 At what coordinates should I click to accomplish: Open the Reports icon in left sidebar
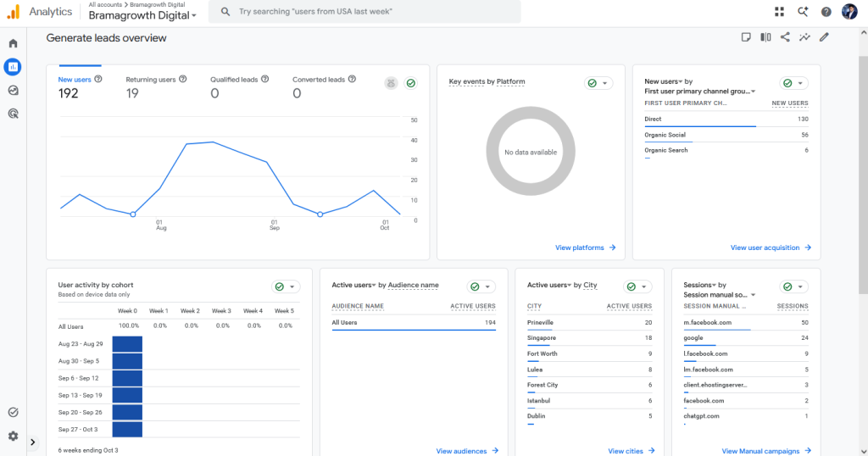coord(13,67)
